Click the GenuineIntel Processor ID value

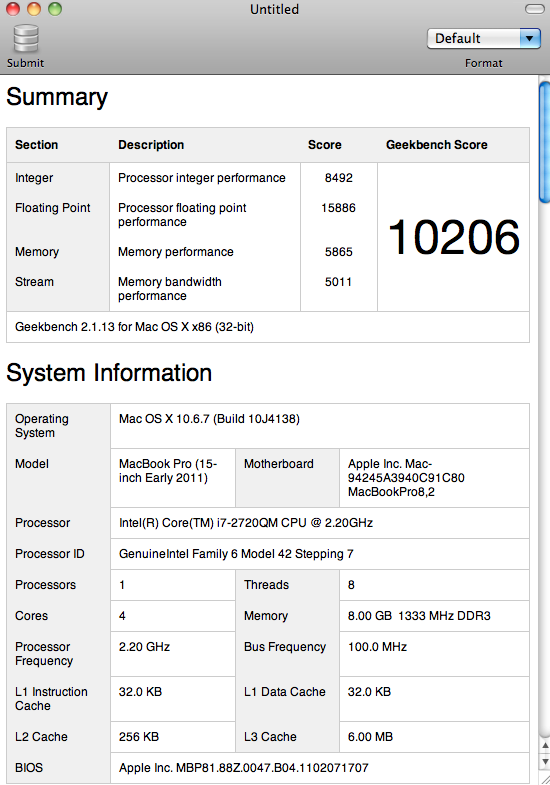[236, 554]
